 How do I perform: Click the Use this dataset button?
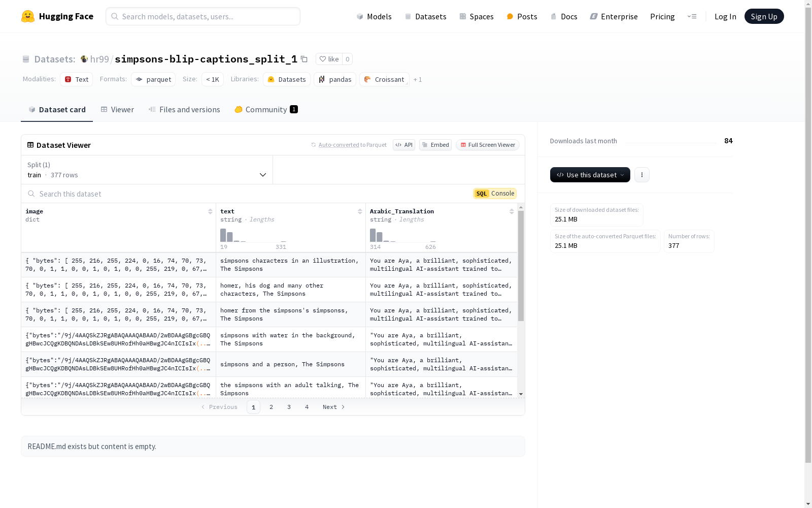click(590, 175)
